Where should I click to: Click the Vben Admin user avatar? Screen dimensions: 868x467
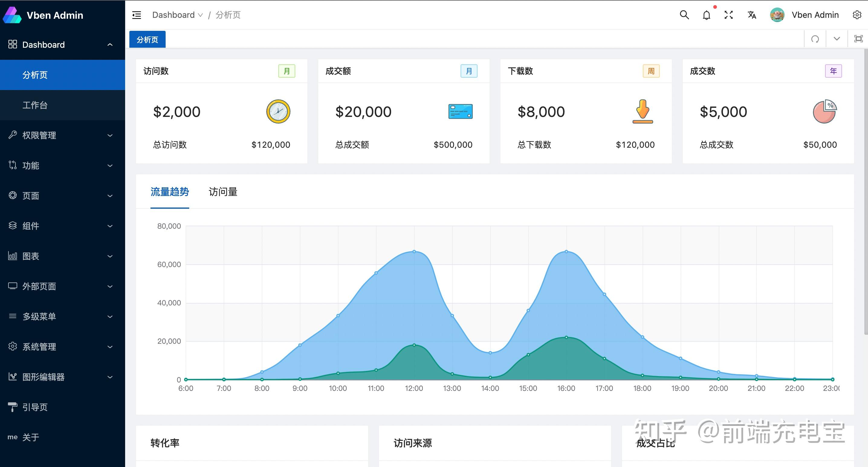tap(777, 15)
